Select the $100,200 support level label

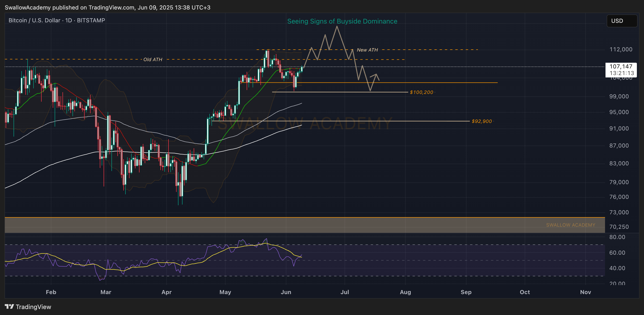tap(422, 92)
